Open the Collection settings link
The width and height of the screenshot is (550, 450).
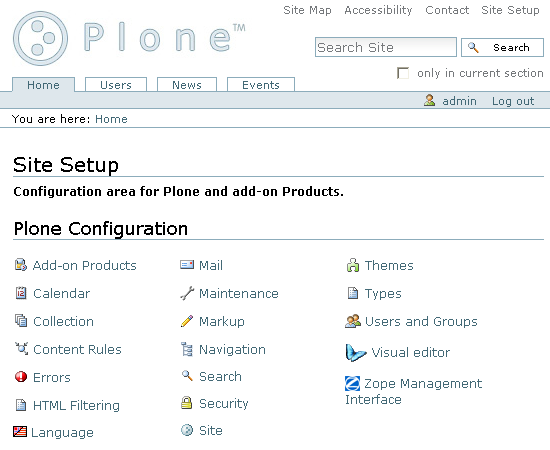click(x=63, y=322)
